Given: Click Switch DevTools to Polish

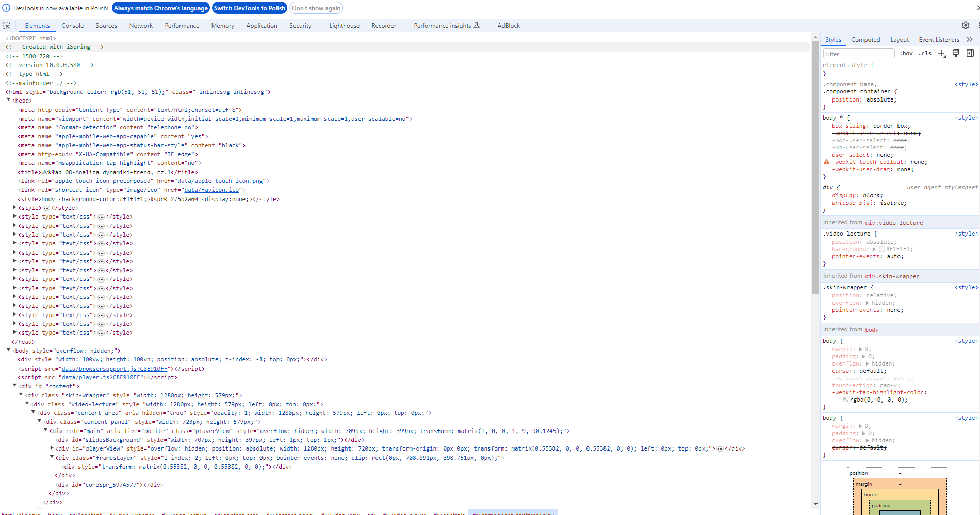Looking at the screenshot, I should pyautogui.click(x=250, y=8).
